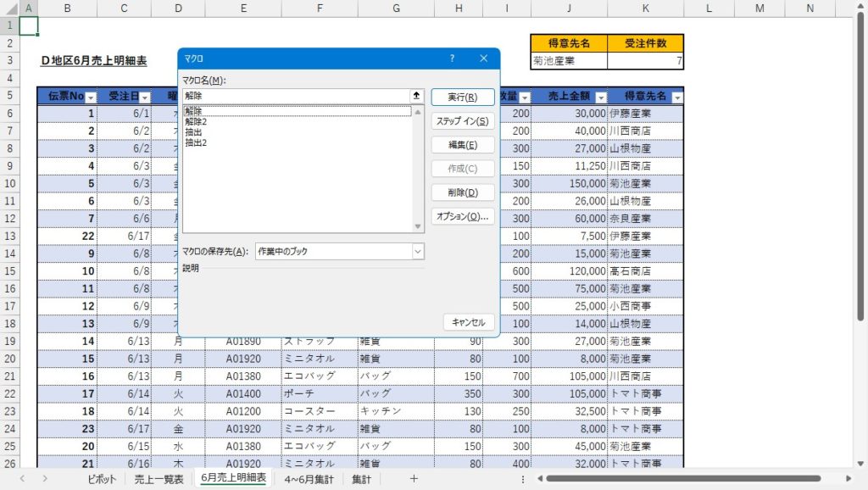The width and height of the screenshot is (868, 490).
Task: Click the previous sheet navigation arrow
Action: point(22,479)
